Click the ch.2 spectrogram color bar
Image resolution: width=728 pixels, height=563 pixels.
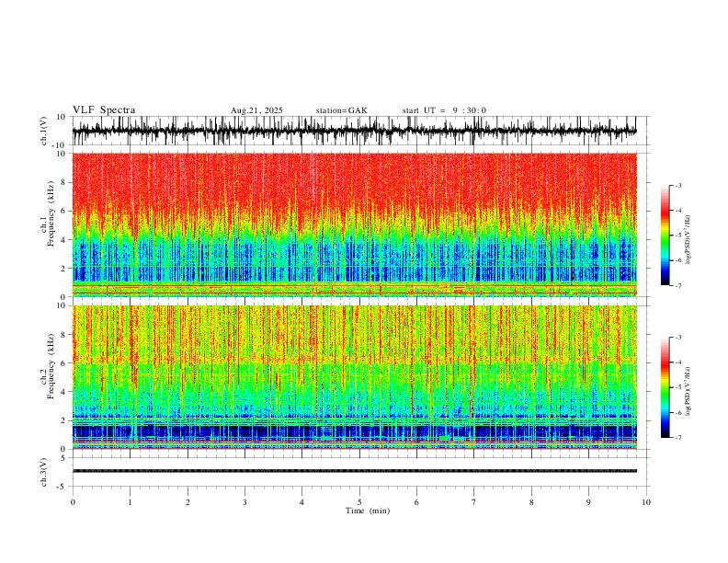pos(665,387)
